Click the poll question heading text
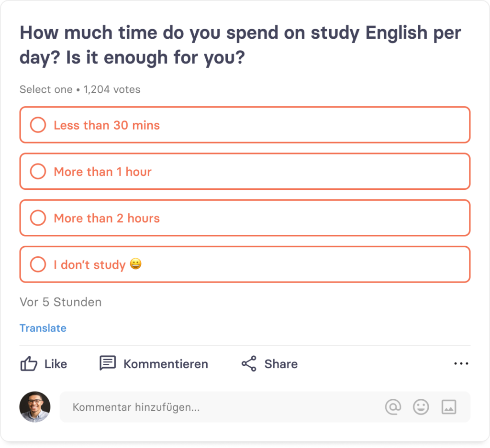 [240, 45]
